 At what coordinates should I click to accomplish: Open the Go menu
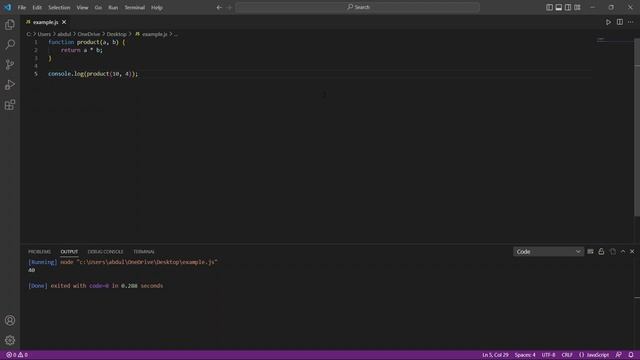click(x=98, y=7)
